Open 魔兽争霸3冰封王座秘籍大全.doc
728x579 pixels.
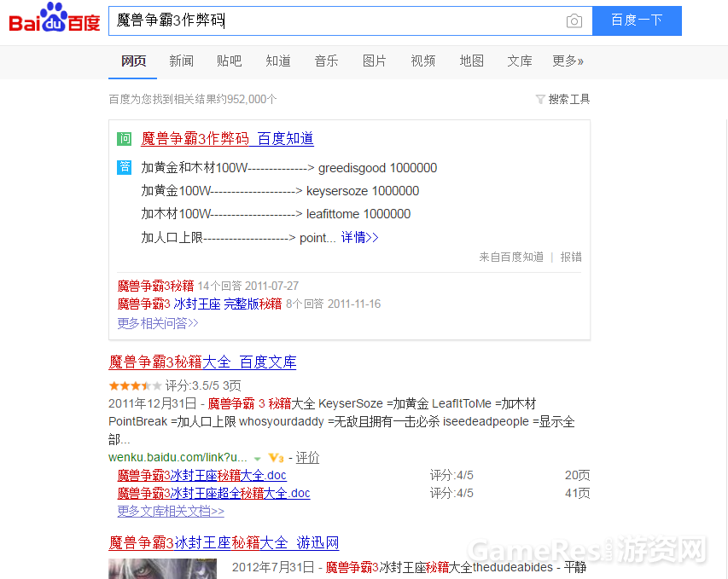pyautogui.click(x=201, y=475)
